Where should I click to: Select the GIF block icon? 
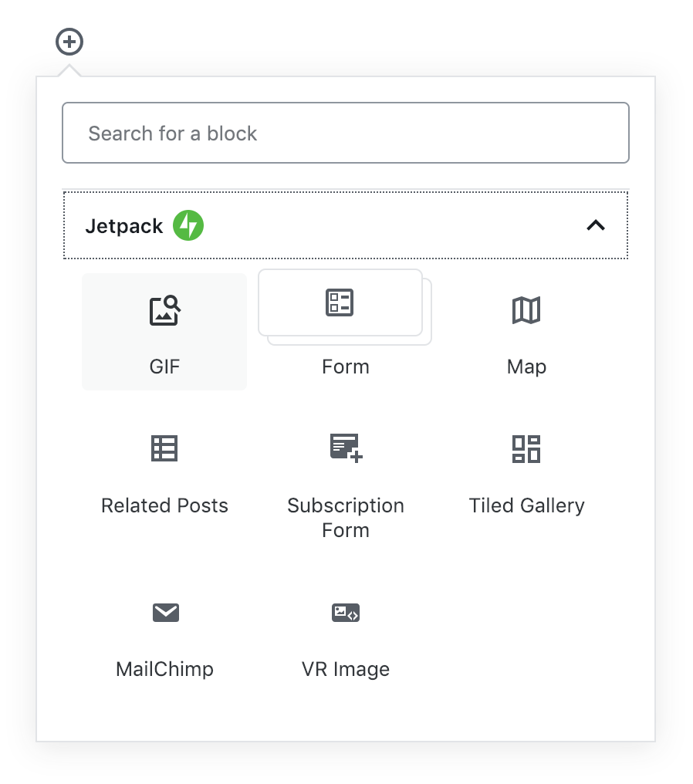tap(164, 311)
